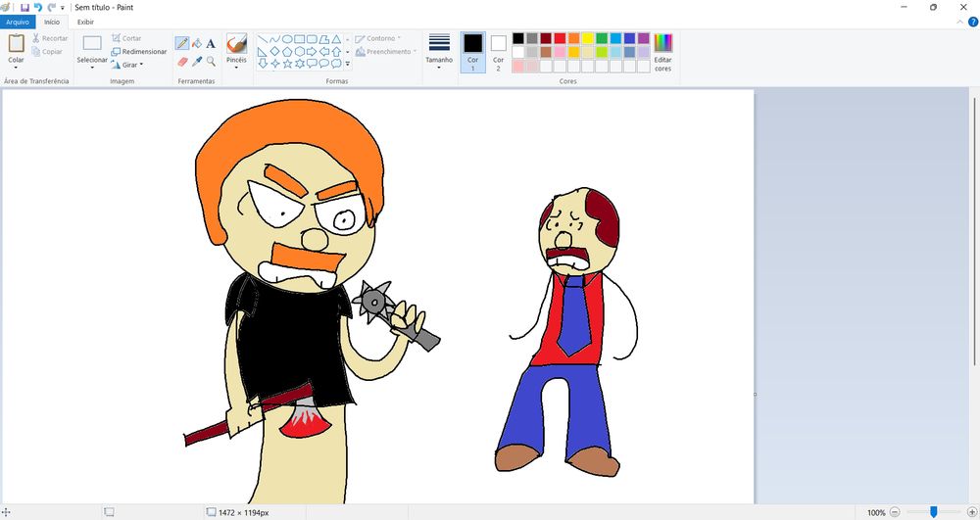The image size is (980, 520).
Task: Click zoom out minus button in status bar
Action: click(895, 512)
